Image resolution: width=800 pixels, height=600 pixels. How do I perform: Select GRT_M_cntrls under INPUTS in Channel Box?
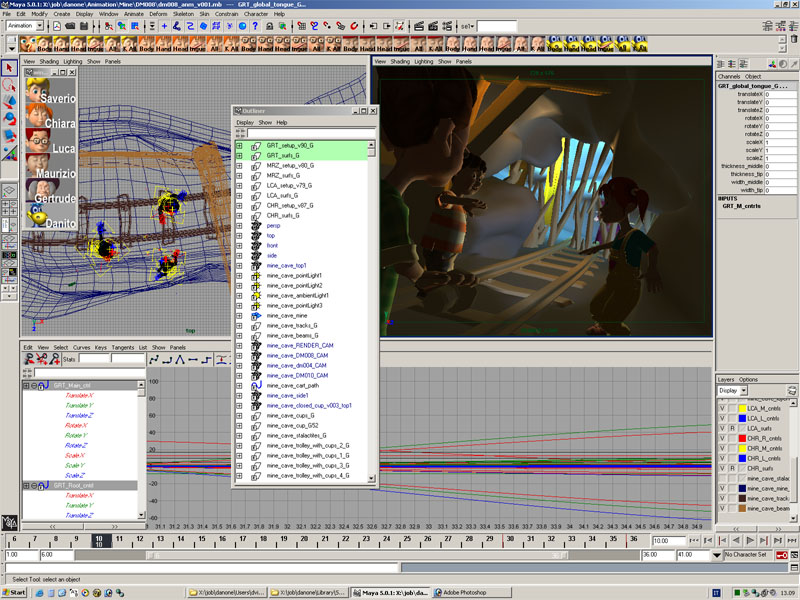pos(741,206)
